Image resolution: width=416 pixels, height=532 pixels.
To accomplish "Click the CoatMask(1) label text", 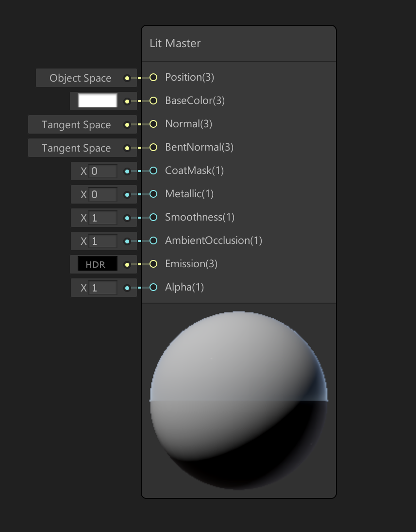I will coord(195,171).
